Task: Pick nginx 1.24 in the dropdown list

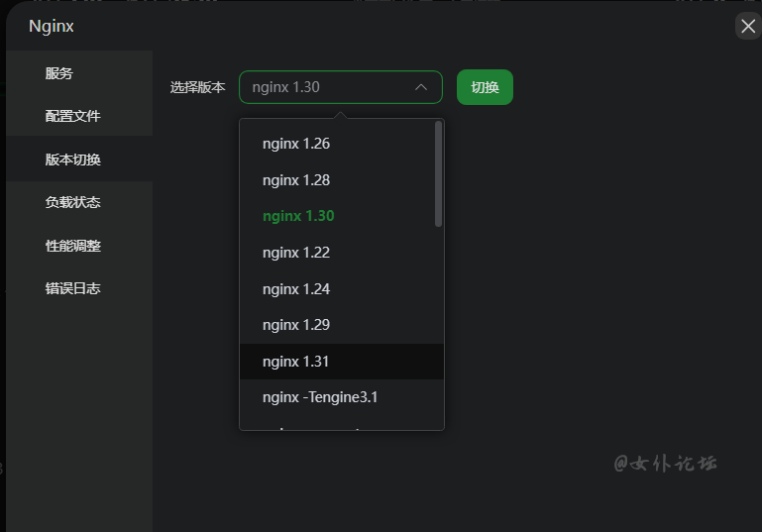Action: (x=341, y=289)
